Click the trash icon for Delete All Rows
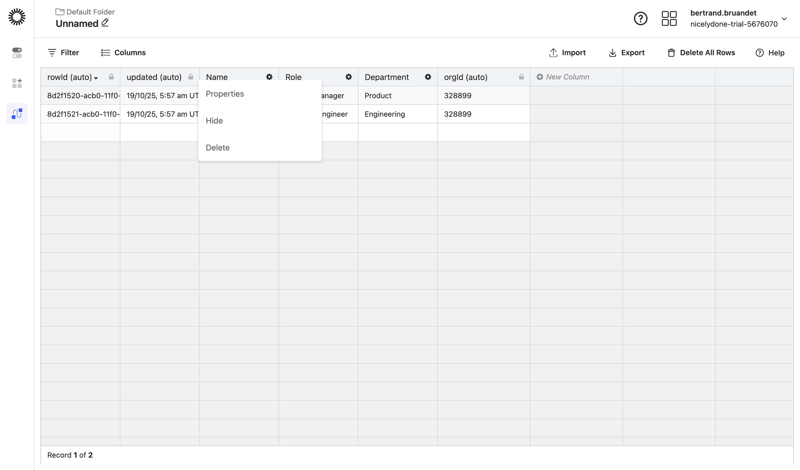 point(671,53)
